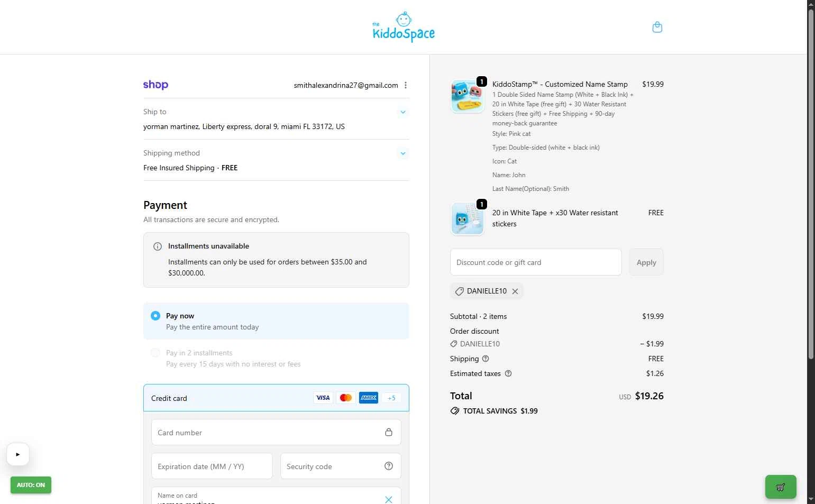Open account options kebab menu beside email
This screenshot has width=815, height=504.
[x=406, y=85]
